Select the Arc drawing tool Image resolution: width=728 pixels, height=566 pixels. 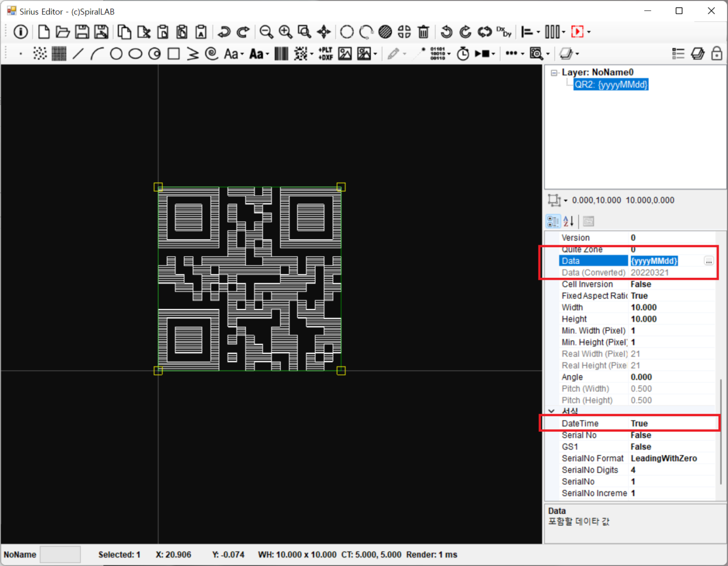pyautogui.click(x=97, y=53)
